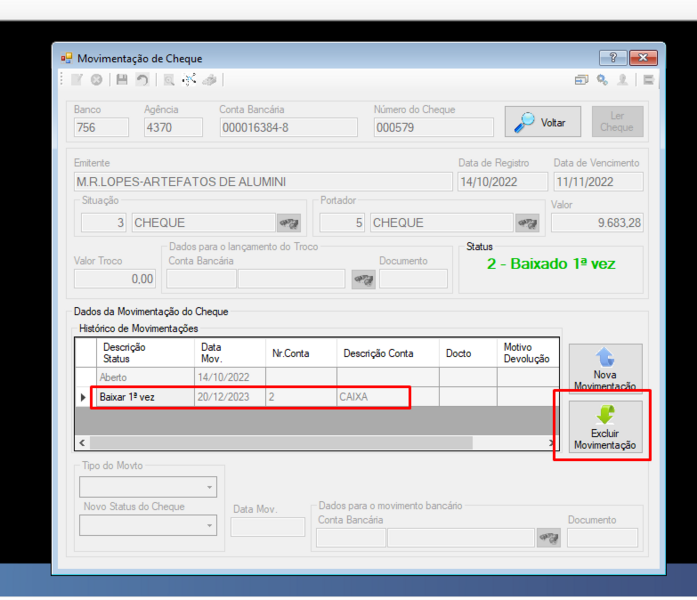Open the movimento bancário lookup binoculars button
The image size is (697, 600).
549,538
